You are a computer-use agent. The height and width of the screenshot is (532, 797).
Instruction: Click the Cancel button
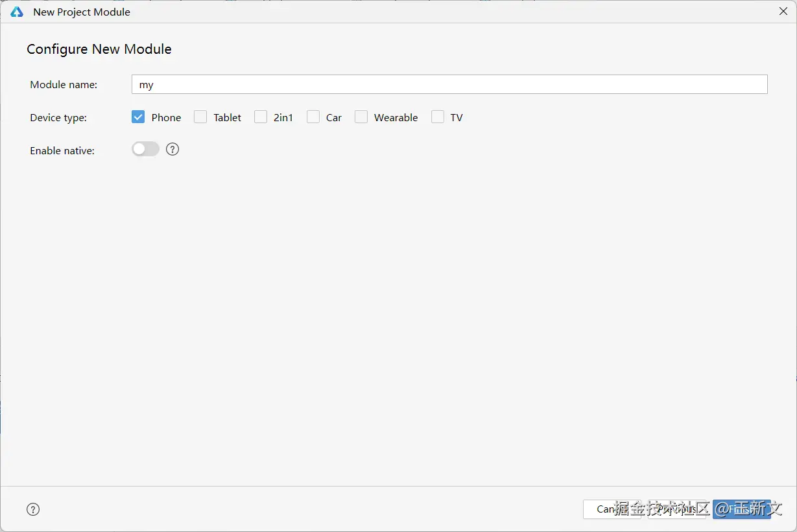click(612, 509)
